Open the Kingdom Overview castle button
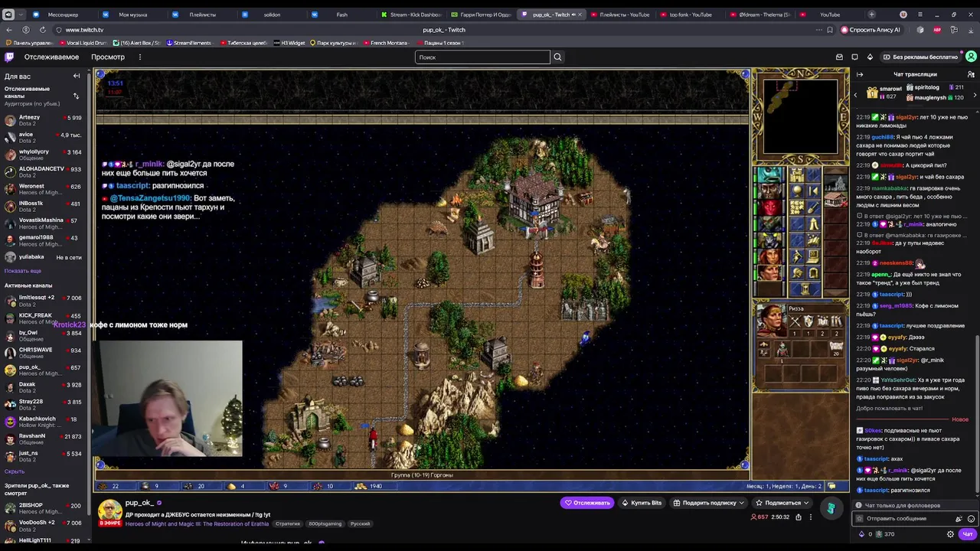980x551 pixels. tap(797, 175)
